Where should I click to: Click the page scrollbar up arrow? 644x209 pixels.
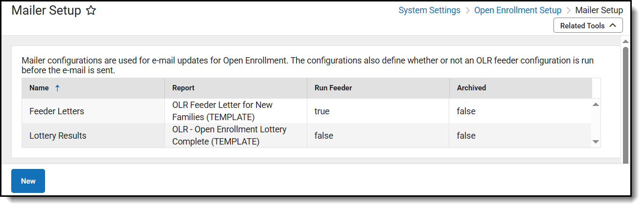pos(625,41)
